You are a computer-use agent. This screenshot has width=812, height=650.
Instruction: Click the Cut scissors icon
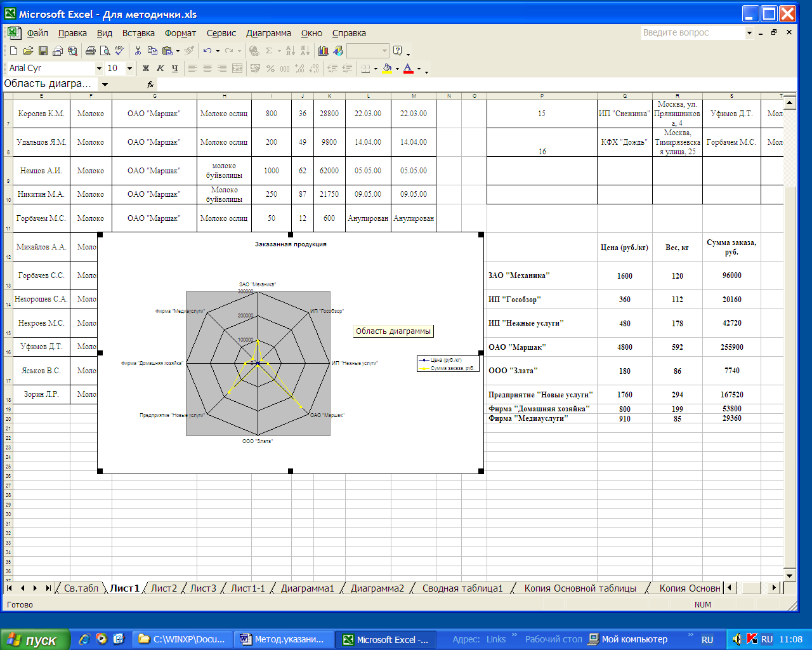138,51
